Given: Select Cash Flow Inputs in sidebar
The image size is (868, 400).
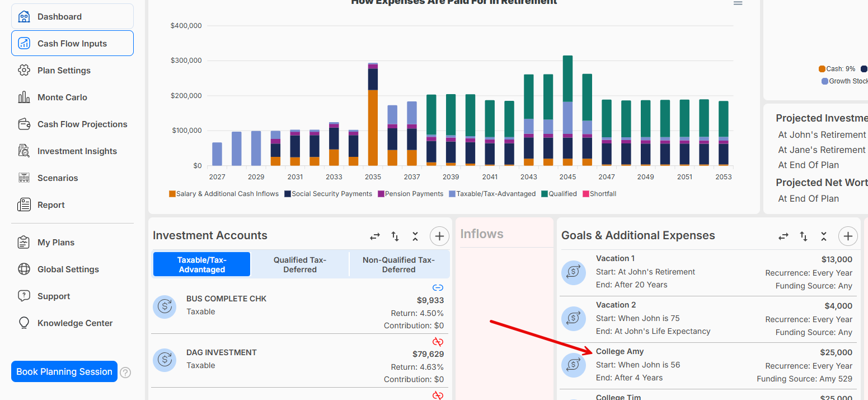Looking at the screenshot, I should [72, 44].
